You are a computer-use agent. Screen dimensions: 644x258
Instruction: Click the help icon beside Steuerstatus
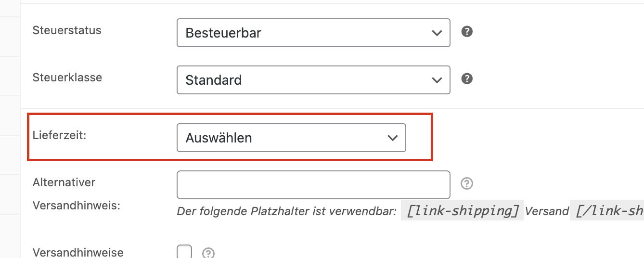(467, 32)
